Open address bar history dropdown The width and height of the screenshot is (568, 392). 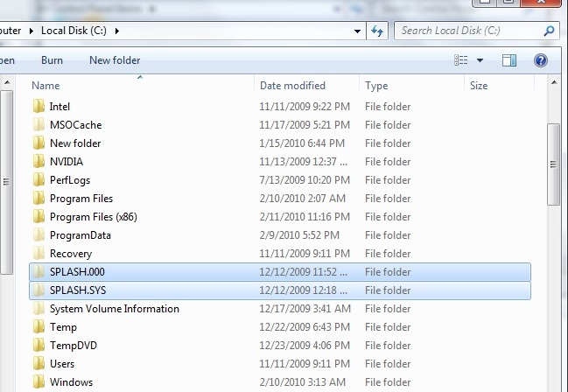(x=357, y=31)
